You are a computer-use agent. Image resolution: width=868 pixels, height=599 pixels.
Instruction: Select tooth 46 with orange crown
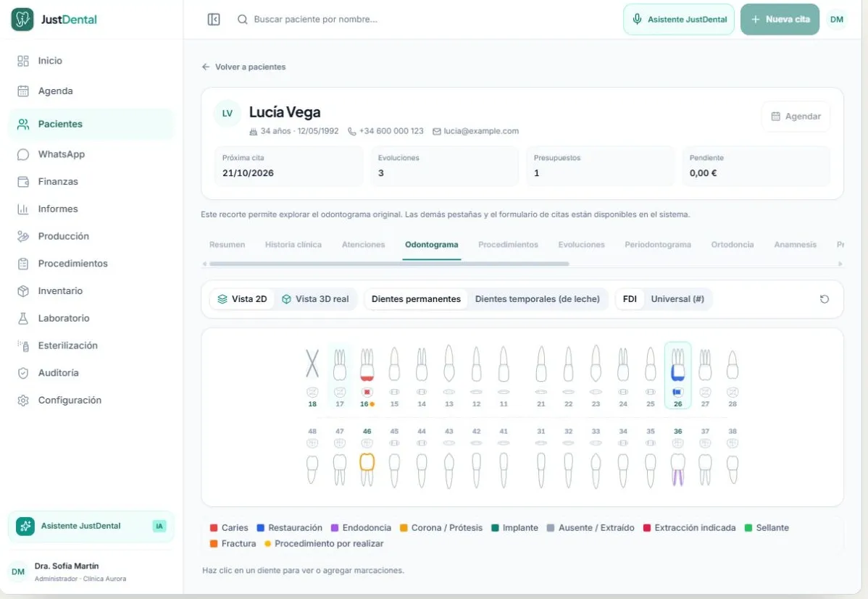point(367,458)
